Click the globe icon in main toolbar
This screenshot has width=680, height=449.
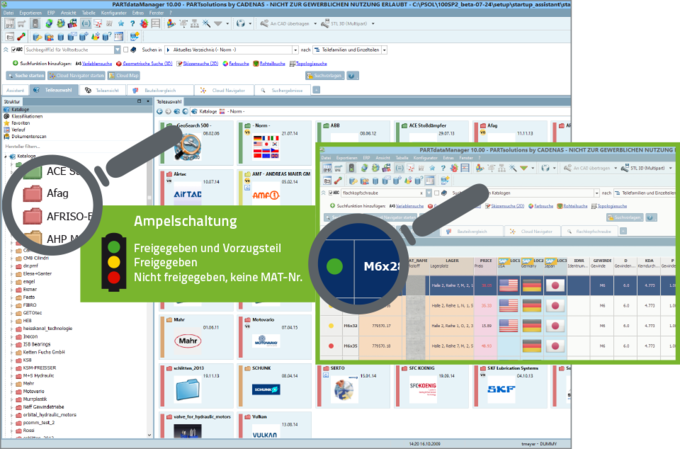(x=241, y=24)
